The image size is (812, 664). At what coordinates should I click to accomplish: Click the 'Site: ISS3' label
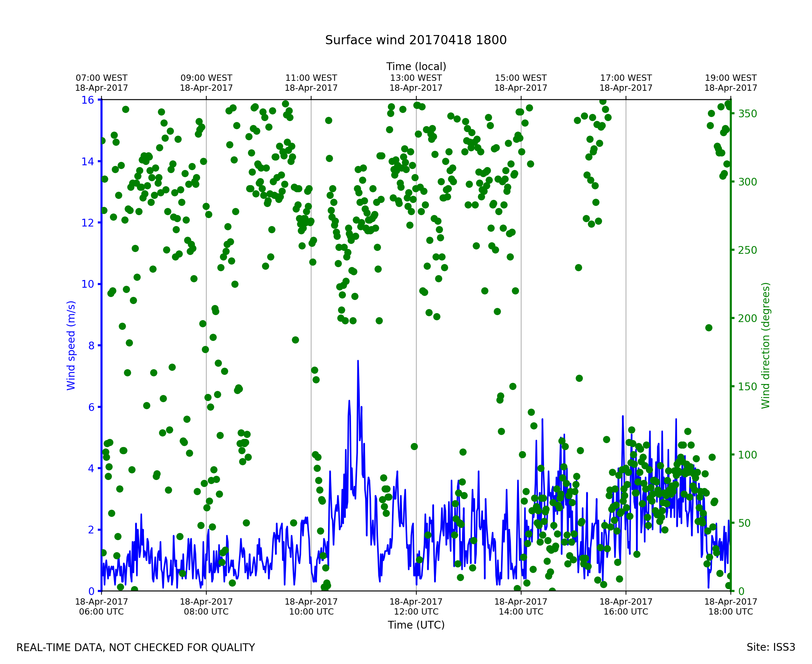770,647
